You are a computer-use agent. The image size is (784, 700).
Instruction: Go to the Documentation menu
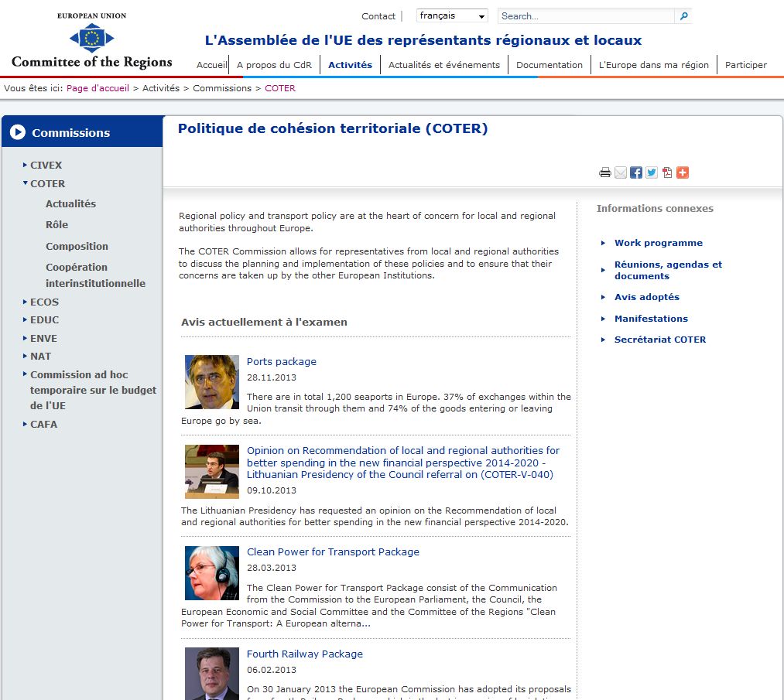click(549, 65)
